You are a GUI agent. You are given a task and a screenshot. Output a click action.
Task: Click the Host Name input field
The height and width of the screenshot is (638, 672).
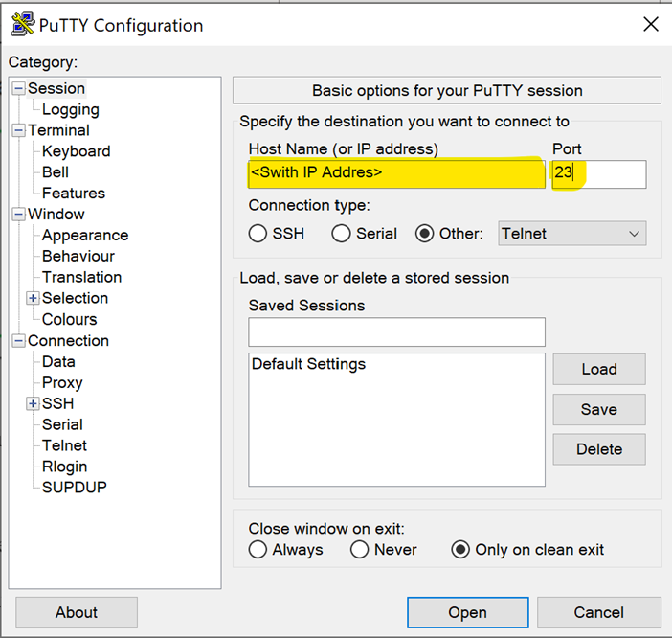[x=396, y=173]
